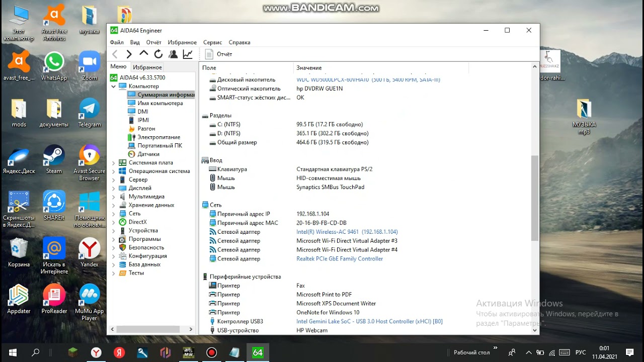Select Суммарная информация in the tree
Screen dimensions: 644x362
tap(161, 95)
